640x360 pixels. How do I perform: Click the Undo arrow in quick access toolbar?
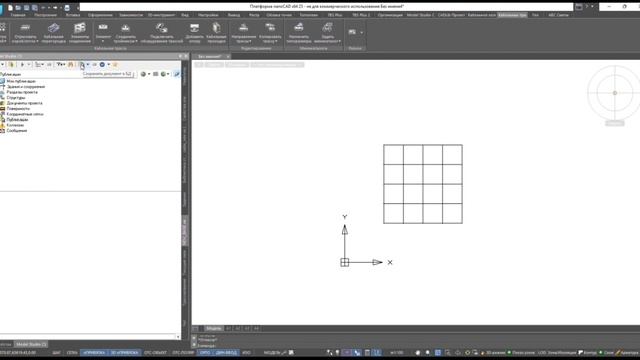43,7
